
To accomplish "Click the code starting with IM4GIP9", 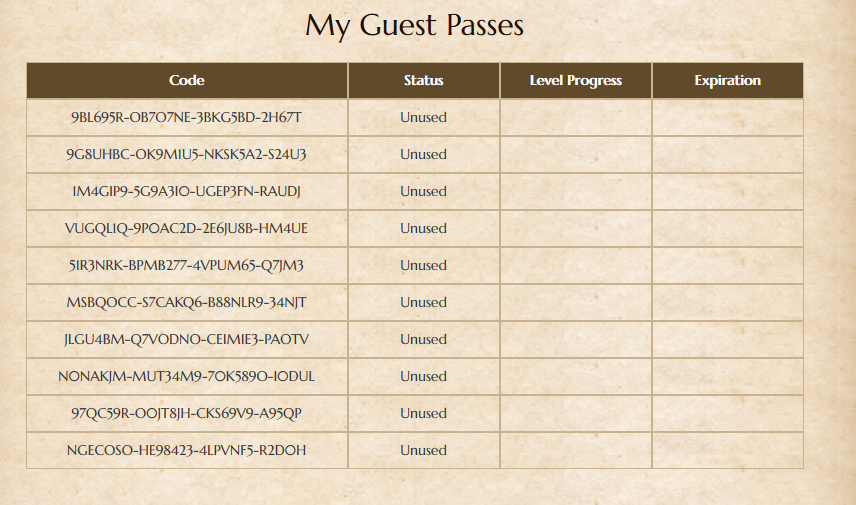I will pyautogui.click(x=186, y=192).
